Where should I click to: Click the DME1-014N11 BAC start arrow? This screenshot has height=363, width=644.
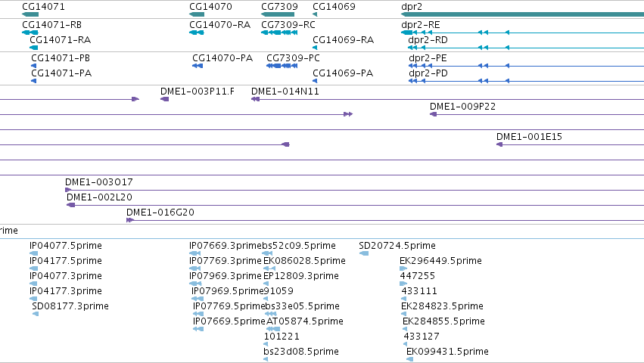(x=256, y=99)
